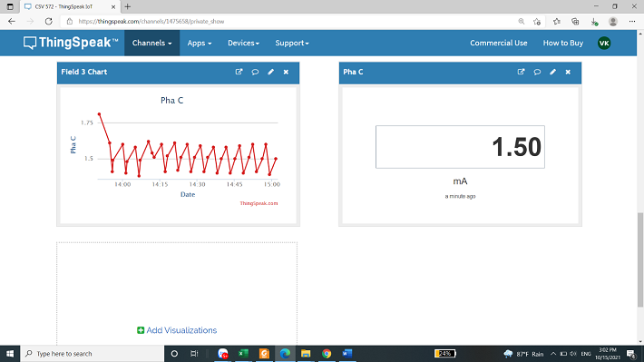Open tab actions menu icon
The height and width of the screenshot is (362, 644).
tap(10, 6)
